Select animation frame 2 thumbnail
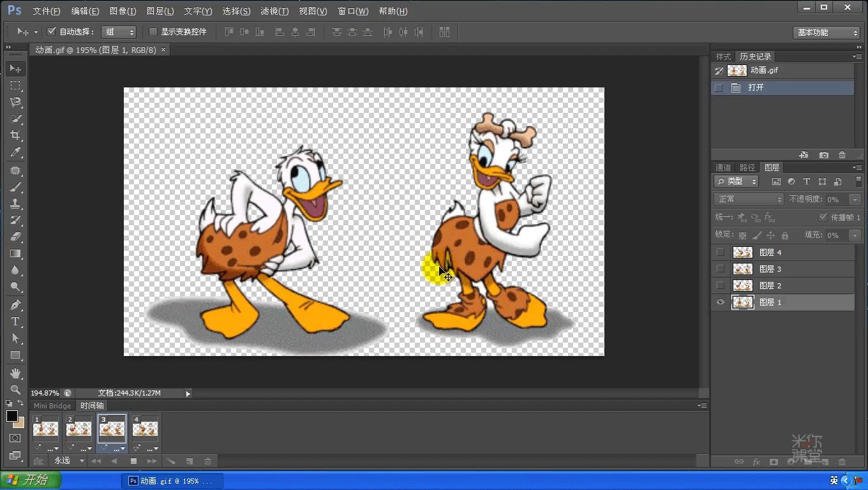The image size is (868, 490). click(x=79, y=428)
